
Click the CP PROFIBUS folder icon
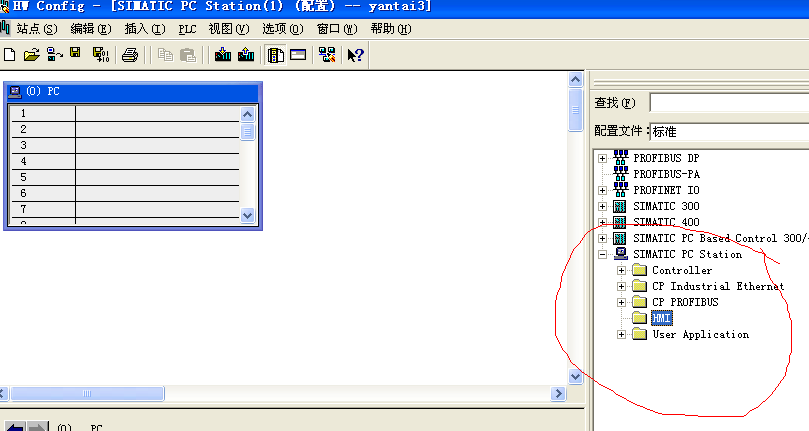[x=640, y=302]
